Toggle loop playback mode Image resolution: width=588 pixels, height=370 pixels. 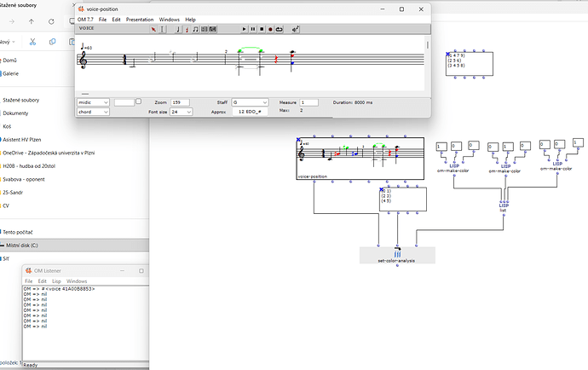280,29
